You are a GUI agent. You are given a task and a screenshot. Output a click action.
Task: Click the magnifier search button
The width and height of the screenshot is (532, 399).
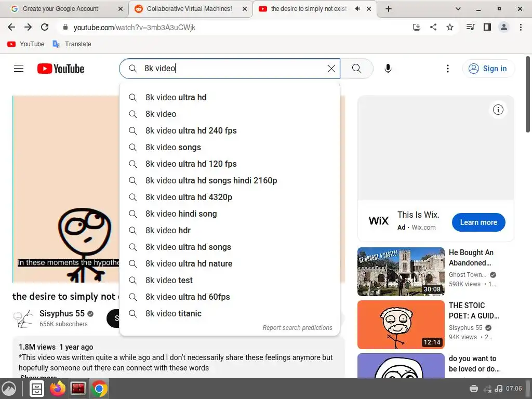click(356, 69)
